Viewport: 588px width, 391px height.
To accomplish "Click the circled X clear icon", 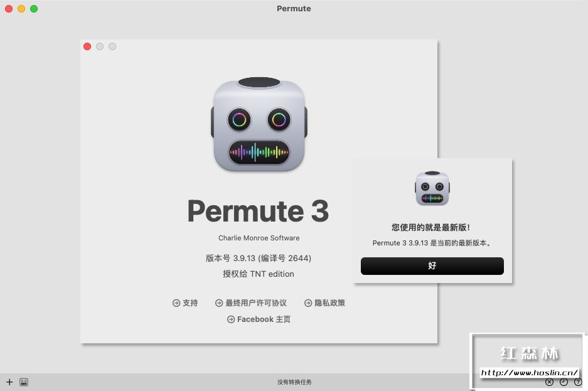I will tap(549, 382).
